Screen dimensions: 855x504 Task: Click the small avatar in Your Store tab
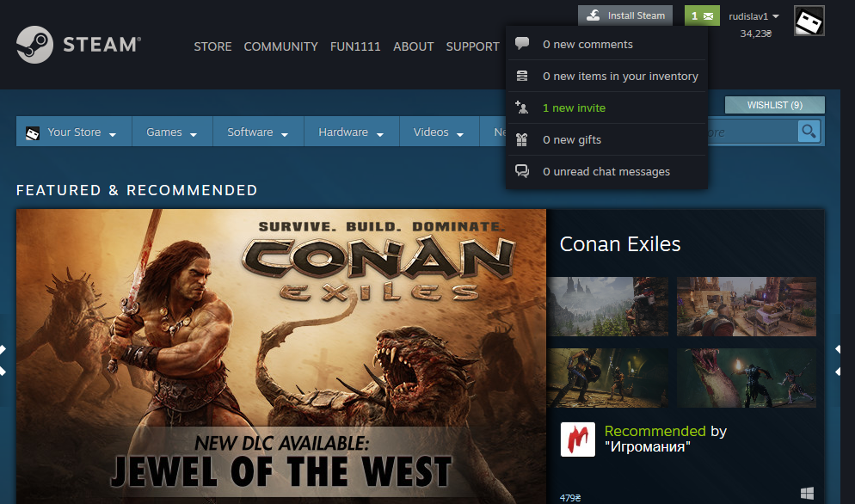click(x=33, y=132)
